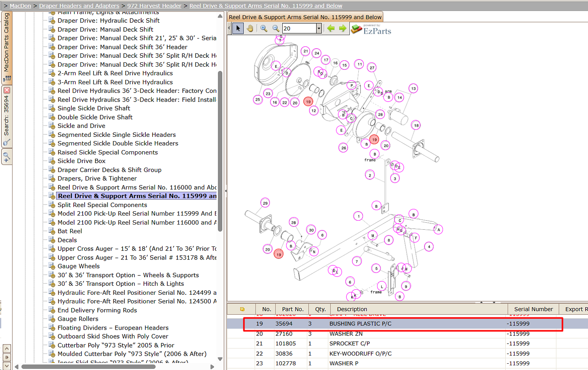Go to next diagram with green right arrow
The width and height of the screenshot is (588, 370).
pyautogui.click(x=343, y=28)
